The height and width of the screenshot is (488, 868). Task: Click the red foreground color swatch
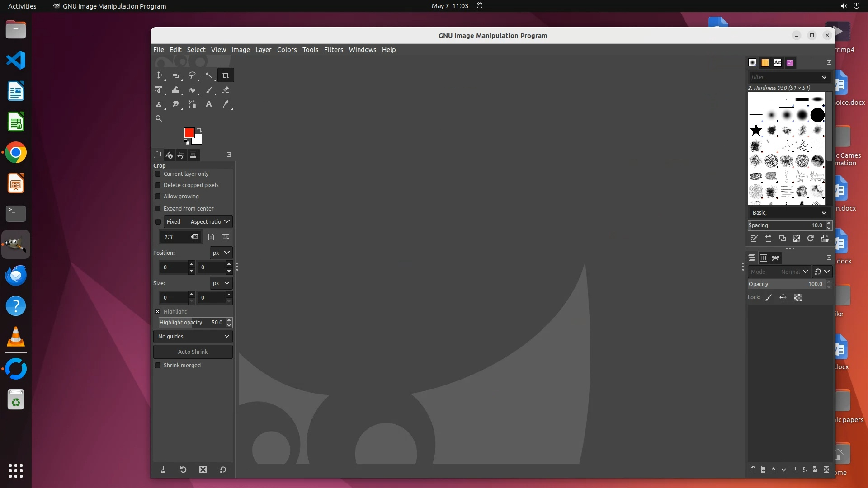[x=189, y=132]
